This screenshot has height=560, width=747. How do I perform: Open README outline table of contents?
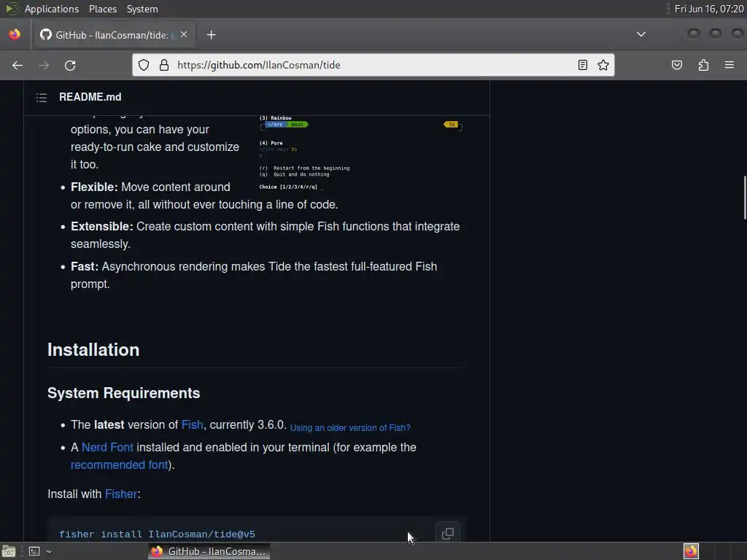click(42, 98)
